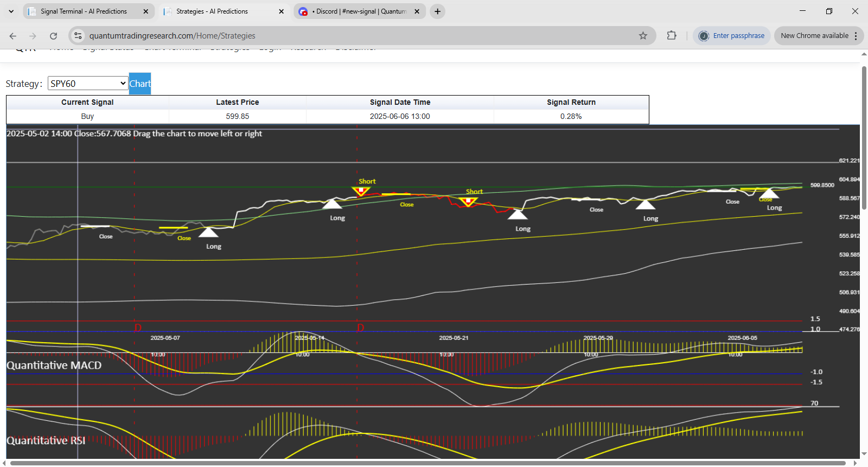Select the Strategies - AI Predictions tab
Viewport: 868px width, 467px height.
point(224,11)
